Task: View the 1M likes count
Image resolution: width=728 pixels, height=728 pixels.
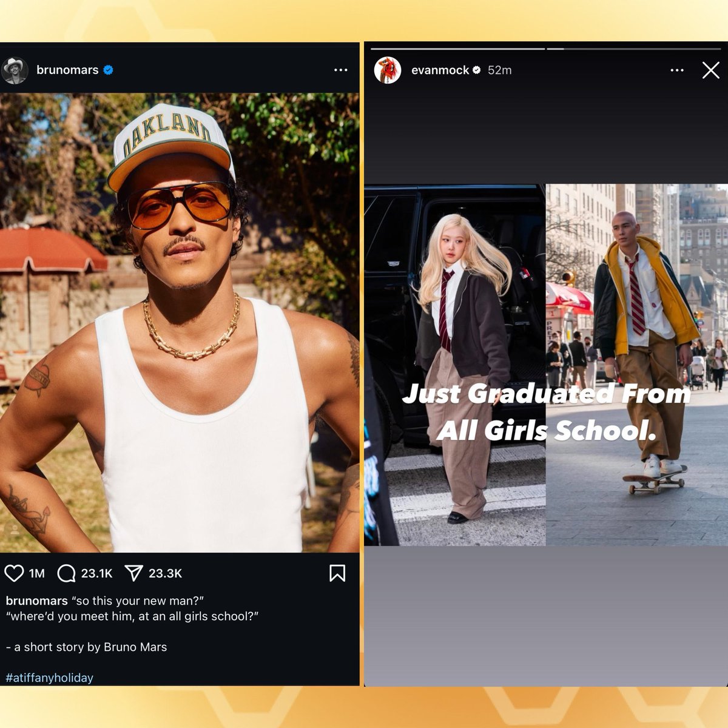Action: pos(37,573)
